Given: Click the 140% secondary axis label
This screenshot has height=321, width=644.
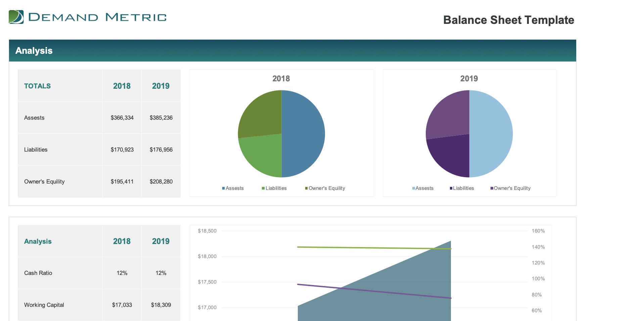Looking at the screenshot, I should pos(538,247).
